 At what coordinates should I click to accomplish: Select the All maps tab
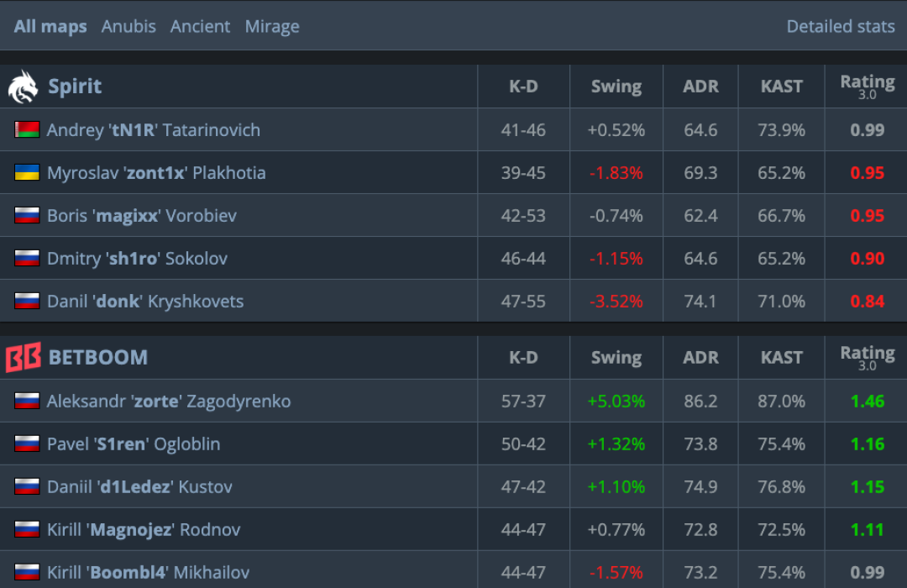point(50,27)
